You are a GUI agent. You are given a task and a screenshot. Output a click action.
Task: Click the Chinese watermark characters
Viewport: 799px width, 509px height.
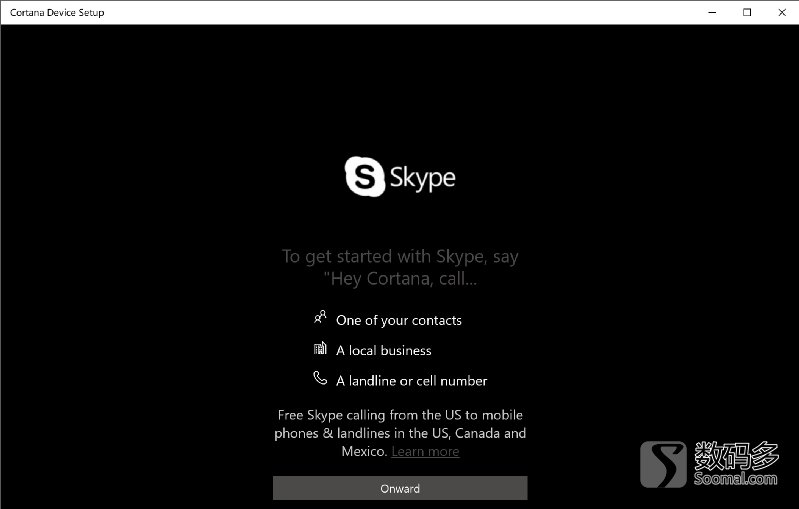click(x=736, y=455)
